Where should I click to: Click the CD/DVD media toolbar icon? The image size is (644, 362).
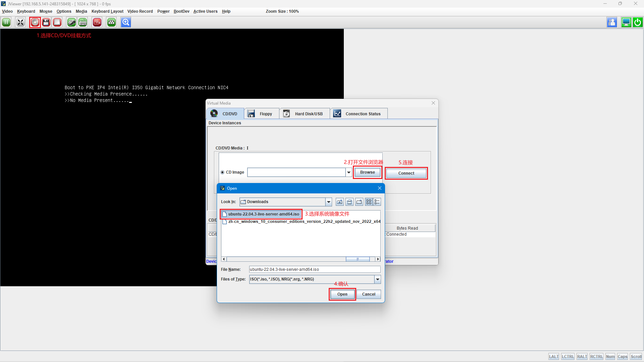point(35,22)
